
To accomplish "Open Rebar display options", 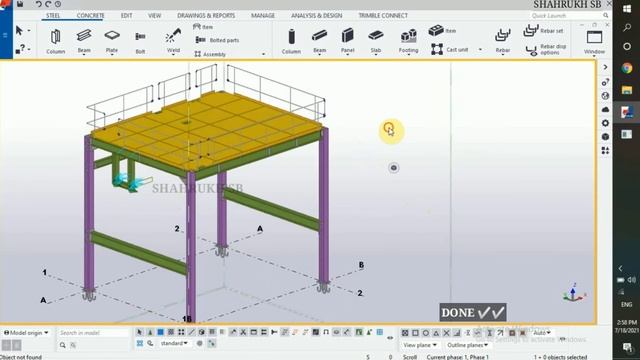I will click(x=546, y=50).
